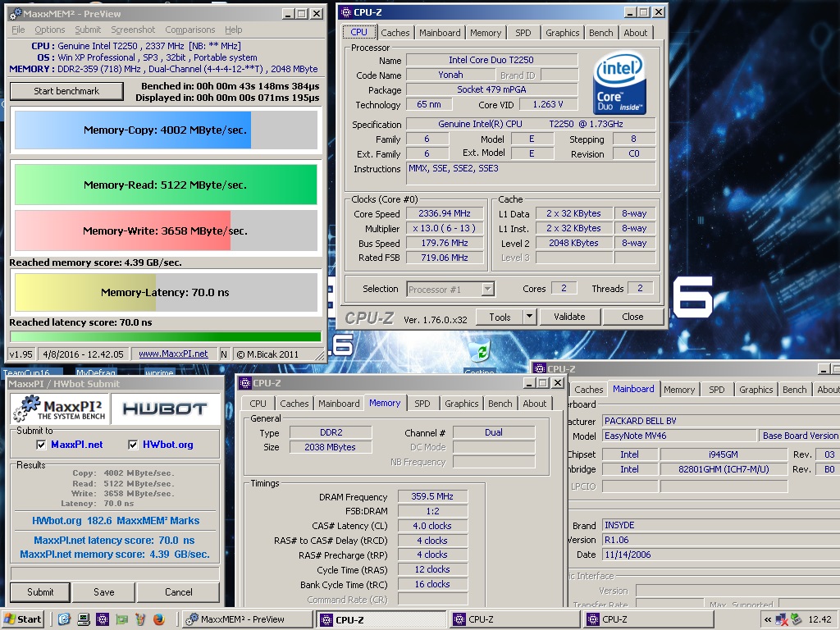840x630 pixels.
Task: Switch to Caches tab in top CPU-Z
Action: (x=395, y=33)
